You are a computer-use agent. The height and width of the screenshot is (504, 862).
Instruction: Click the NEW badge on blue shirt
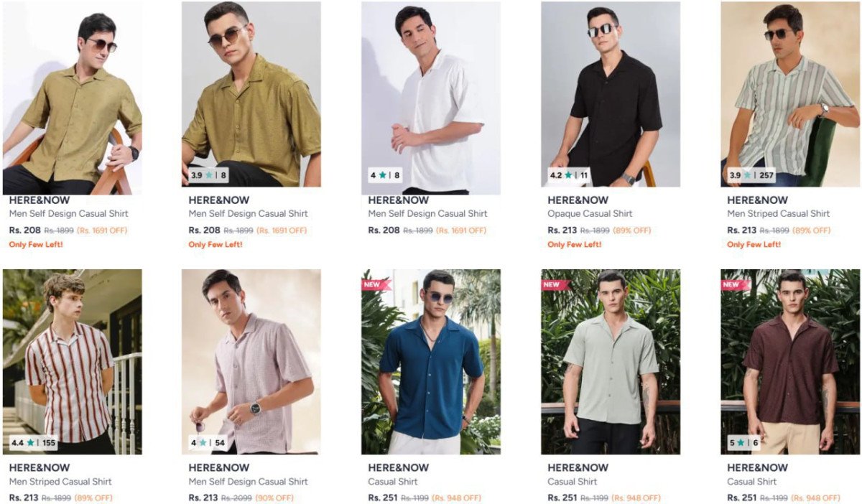(376, 285)
